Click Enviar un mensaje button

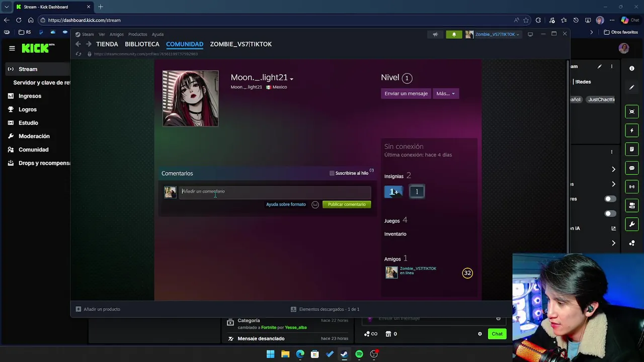click(406, 94)
